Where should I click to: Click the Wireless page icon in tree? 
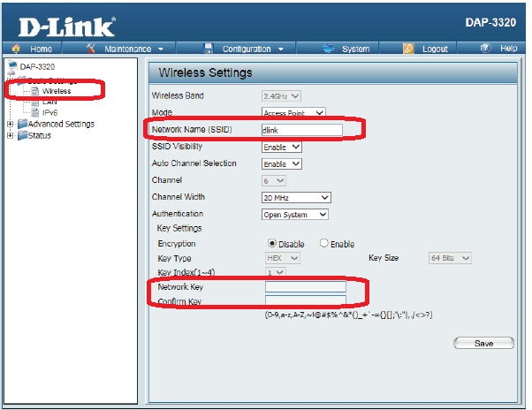click(35, 91)
